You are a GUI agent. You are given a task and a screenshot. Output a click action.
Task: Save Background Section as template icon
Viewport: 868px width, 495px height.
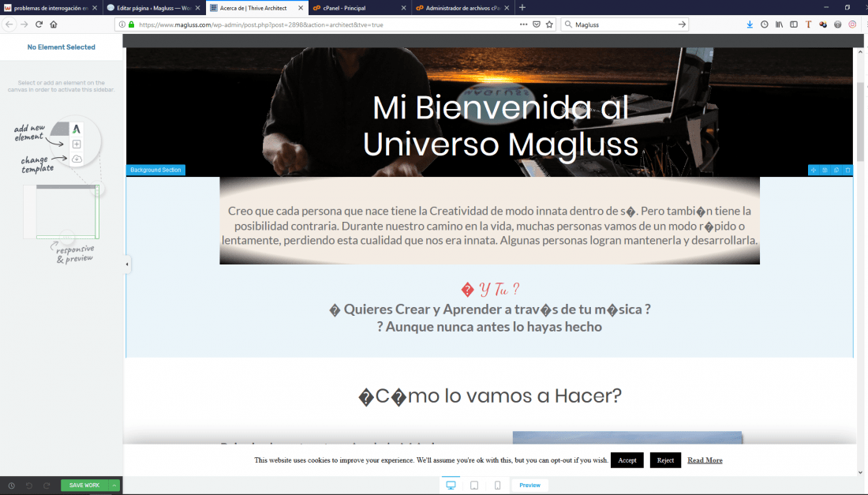(825, 170)
